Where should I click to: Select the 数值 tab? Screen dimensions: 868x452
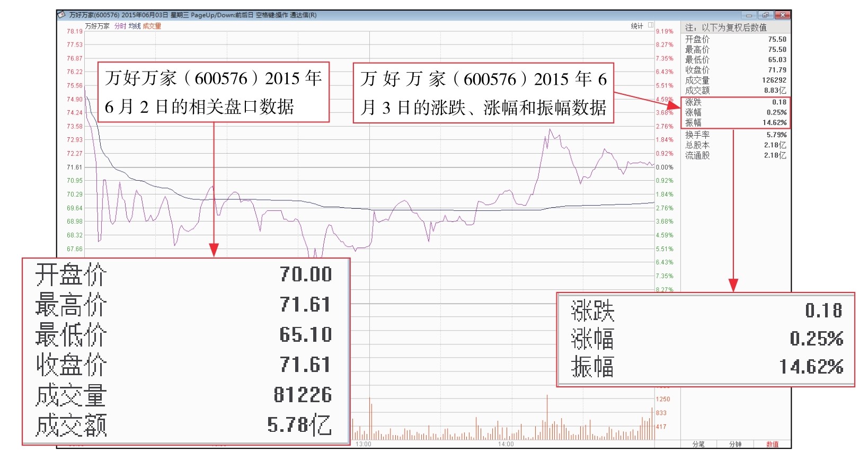(x=772, y=444)
